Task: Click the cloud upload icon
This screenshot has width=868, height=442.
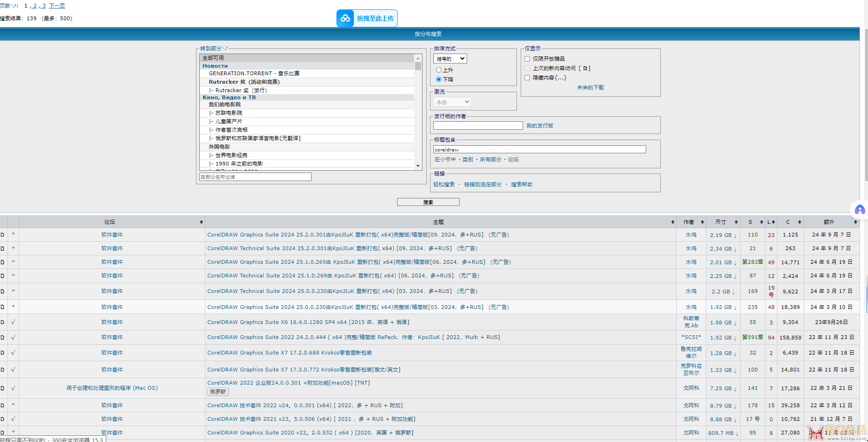Action: tap(345, 18)
